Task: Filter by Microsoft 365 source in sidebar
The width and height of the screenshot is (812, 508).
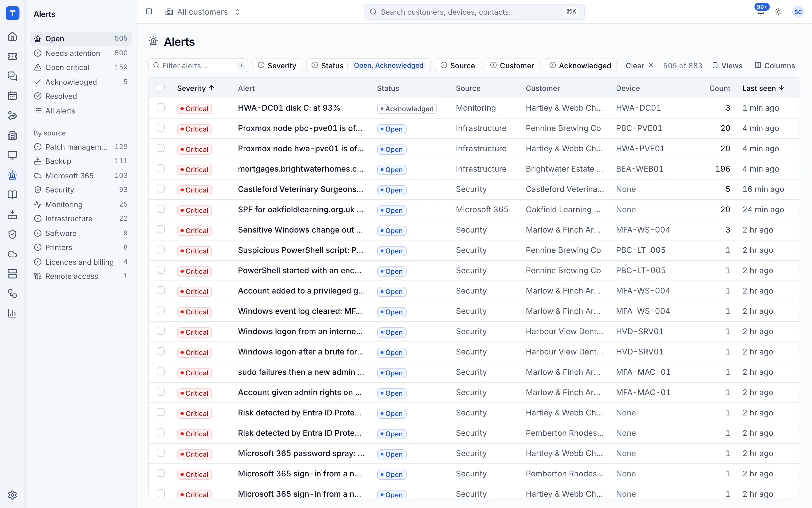Action: click(81, 175)
